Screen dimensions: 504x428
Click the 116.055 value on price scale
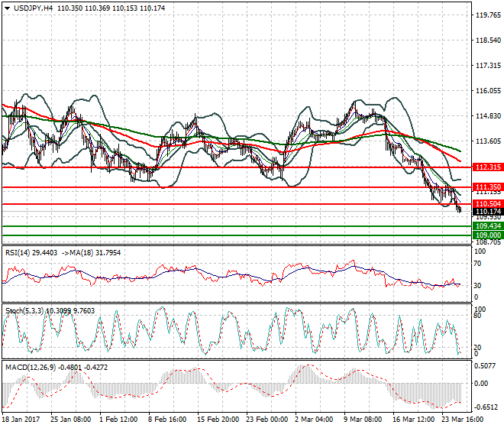(x=487, y=91)
